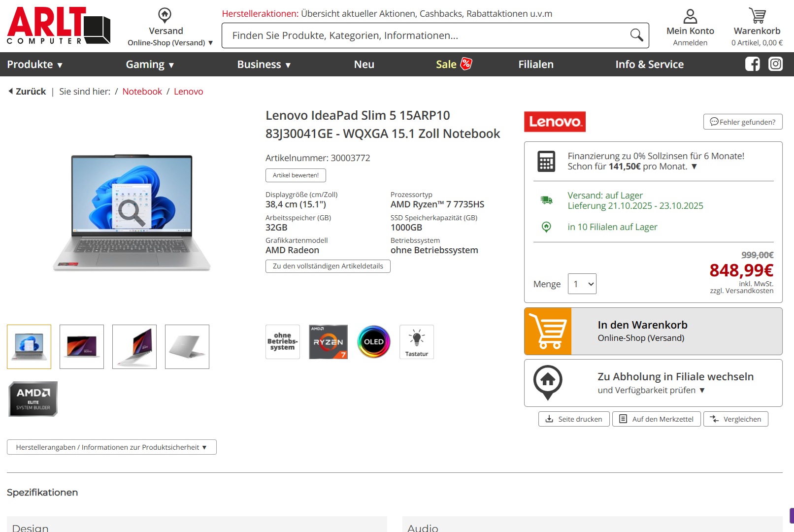Click the ARLT Computer logo
Screen dimensions: 794x532
pos(59,26)
